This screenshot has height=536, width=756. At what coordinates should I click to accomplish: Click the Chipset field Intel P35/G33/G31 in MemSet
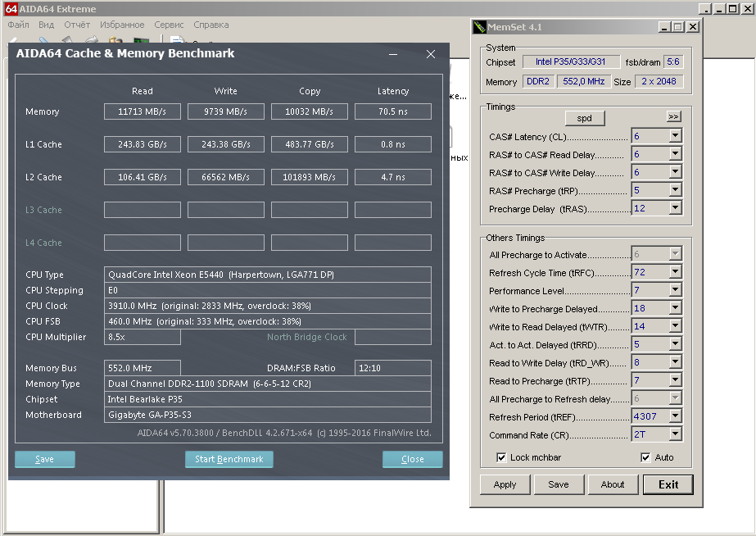(x=570, y=61)
